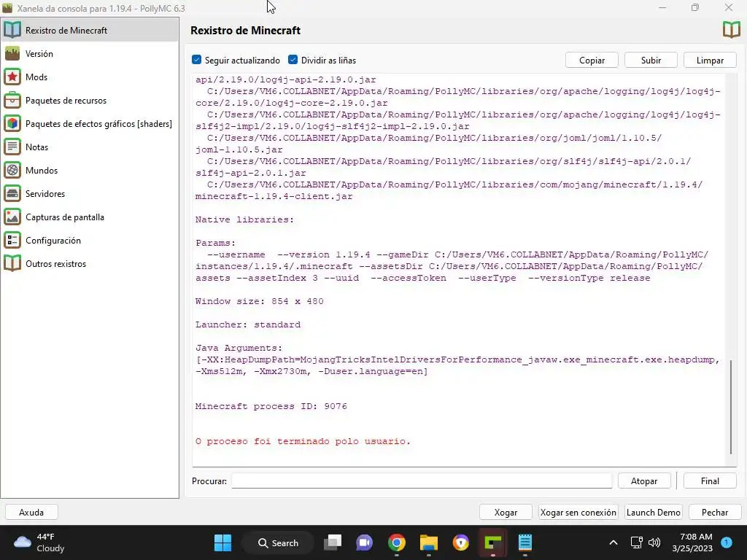Click 'O proceso foi terminado polo usuario.' text
Screen dimensions: 747x560
click(303, 441)
